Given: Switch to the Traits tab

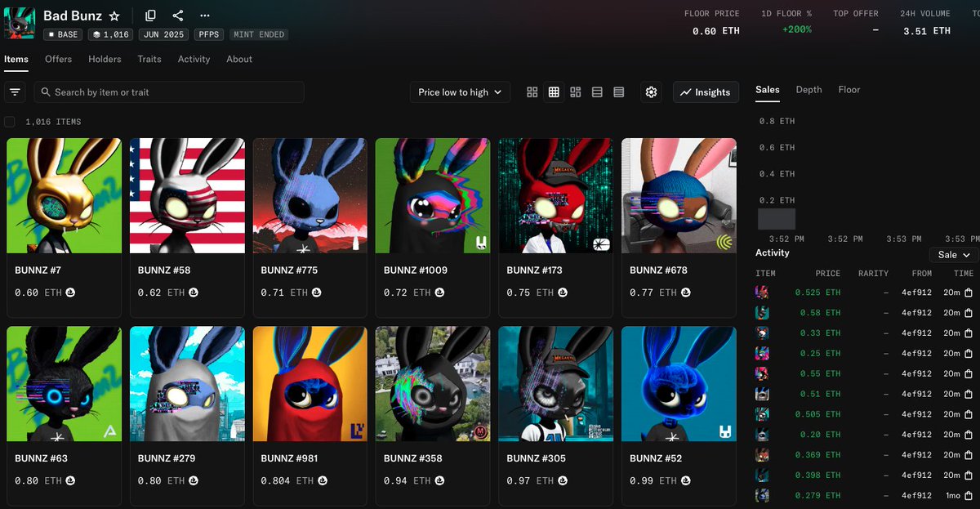Looking at the screenshot, I should click(149, 60).
